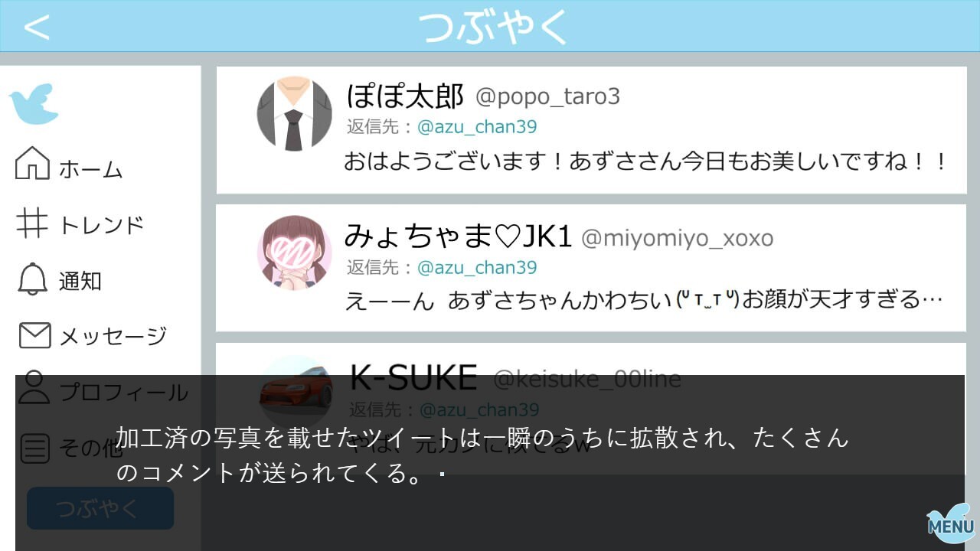View K-SUKE's car avatar
Screen dimensions: 980x551
pos(296,386)
